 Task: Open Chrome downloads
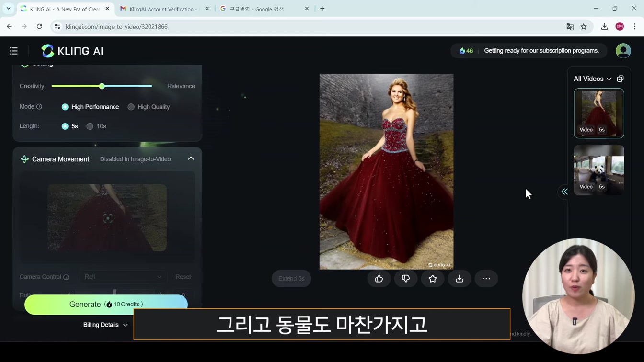point(605,27)
